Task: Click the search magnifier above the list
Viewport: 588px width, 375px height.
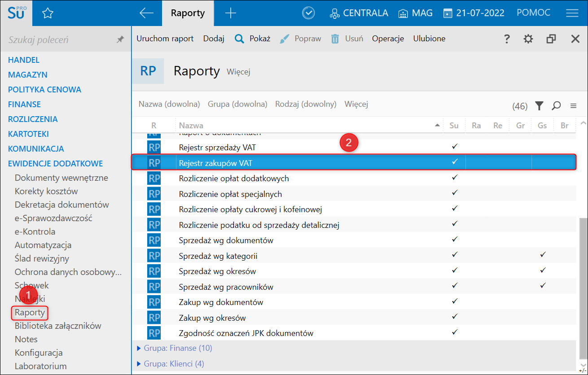Action: (x=556, y=106)
